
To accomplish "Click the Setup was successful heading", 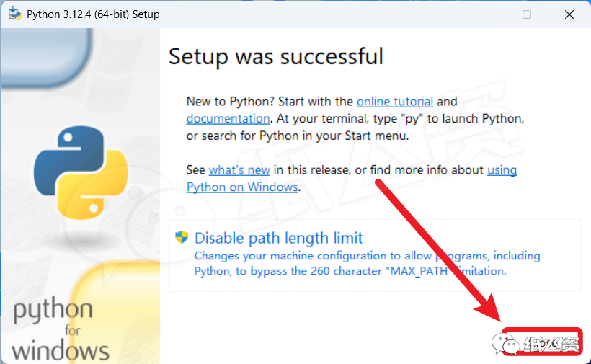I will pyautogui.click(x=276, y=56).
